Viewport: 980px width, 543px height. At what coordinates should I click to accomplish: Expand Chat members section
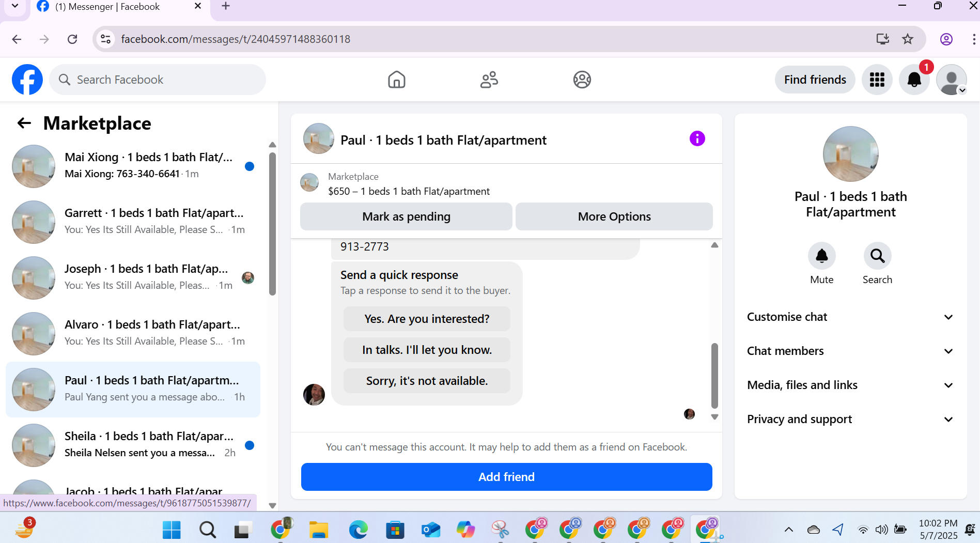tap(850, 351)
